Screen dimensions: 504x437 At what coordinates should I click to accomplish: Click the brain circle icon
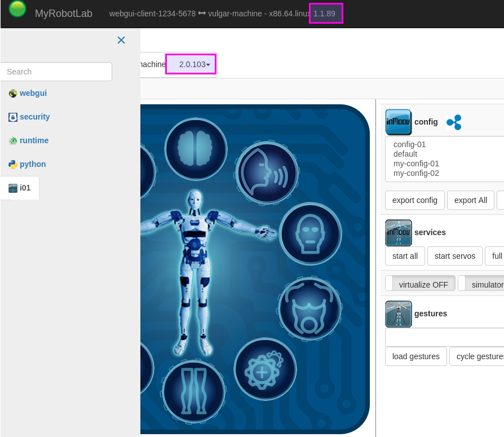click(x=196, y=149)
